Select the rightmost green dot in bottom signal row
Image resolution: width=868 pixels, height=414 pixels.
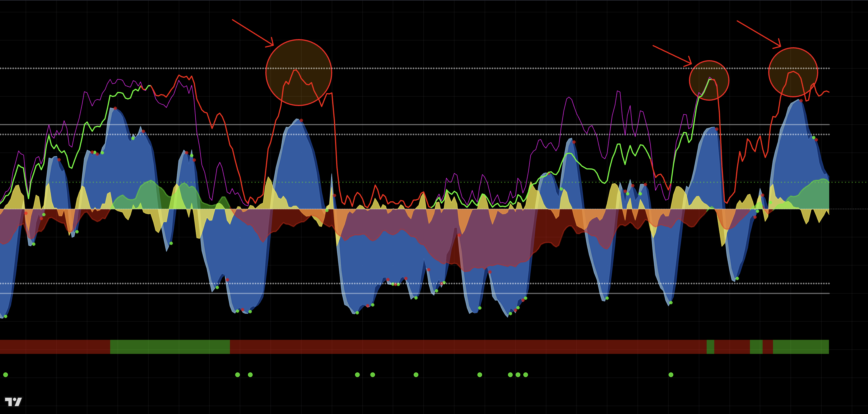(671, 375)
